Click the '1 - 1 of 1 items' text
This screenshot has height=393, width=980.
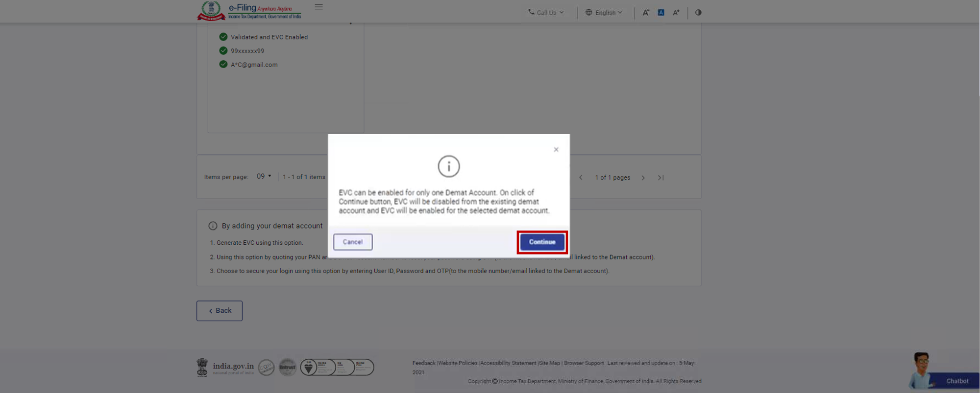(x=304, y=177)
